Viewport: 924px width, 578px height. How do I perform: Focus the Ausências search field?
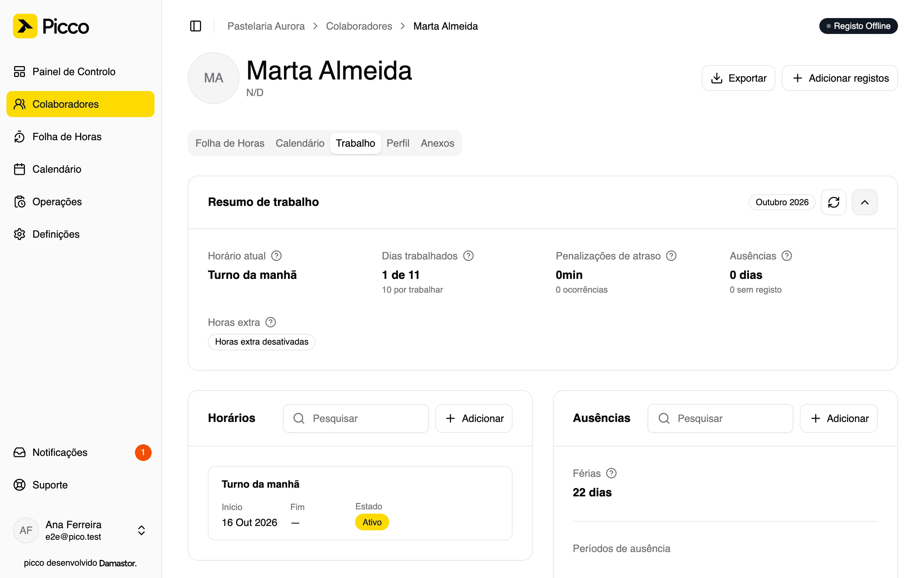pos(720,418)
